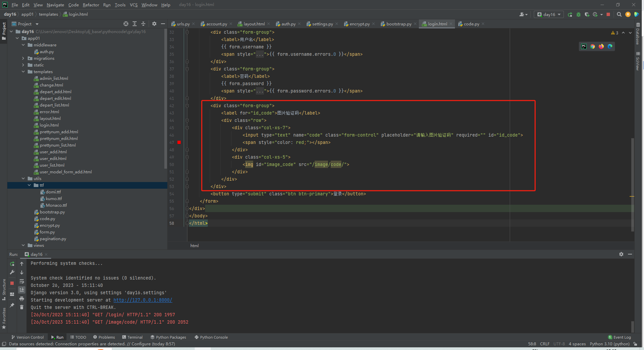The width and height of the screenshot is (644, 350).
Task: Click the print icon in Run panel
Action: (22, 299)
